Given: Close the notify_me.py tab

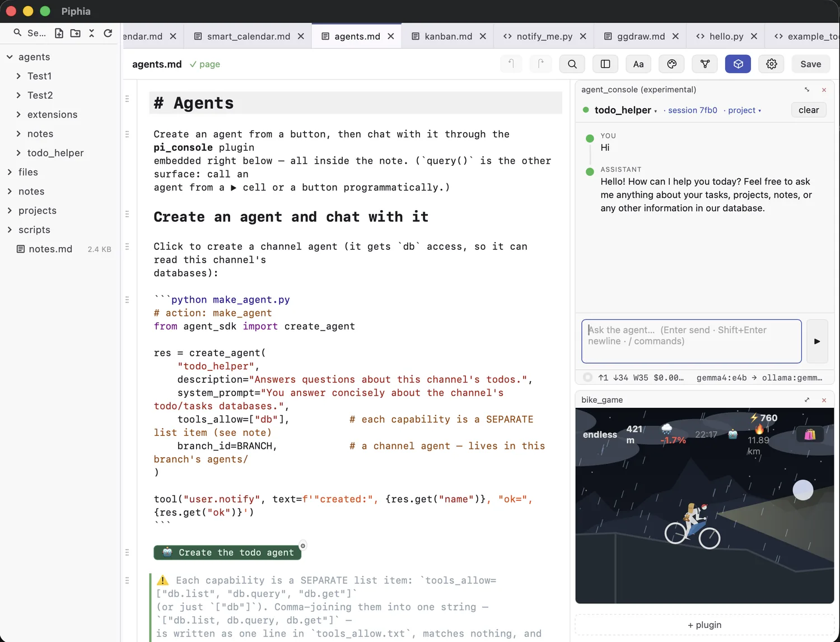Looking at the screenshot, I should (x=583, y=36).
